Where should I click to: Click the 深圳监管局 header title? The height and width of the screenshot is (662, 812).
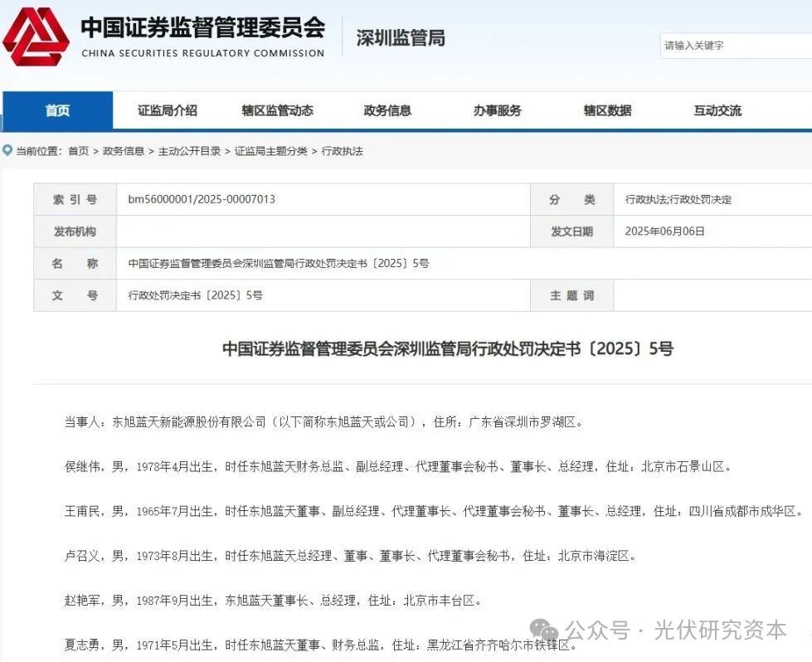[x=401, y=38]
